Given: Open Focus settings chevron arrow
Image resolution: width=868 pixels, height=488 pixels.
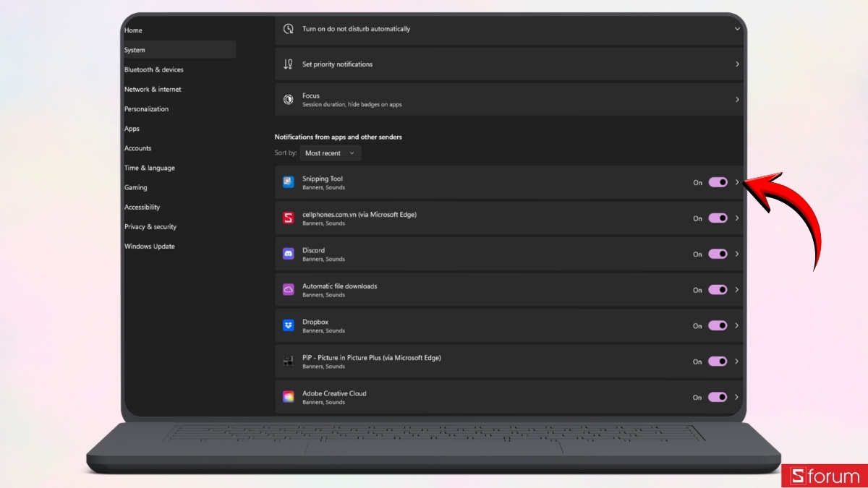Looking at the screenshot, I should point(737,100).
